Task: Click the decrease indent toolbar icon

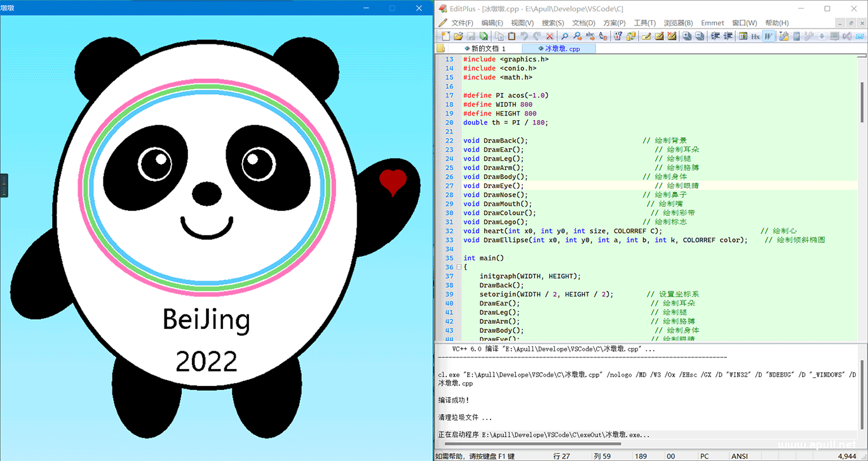Action: (x=729, y=36)
